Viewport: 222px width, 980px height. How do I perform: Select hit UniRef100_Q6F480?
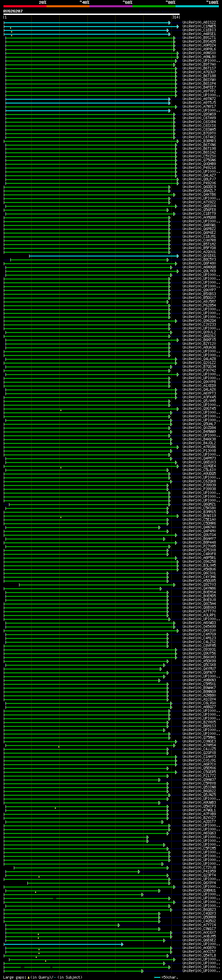199,264
